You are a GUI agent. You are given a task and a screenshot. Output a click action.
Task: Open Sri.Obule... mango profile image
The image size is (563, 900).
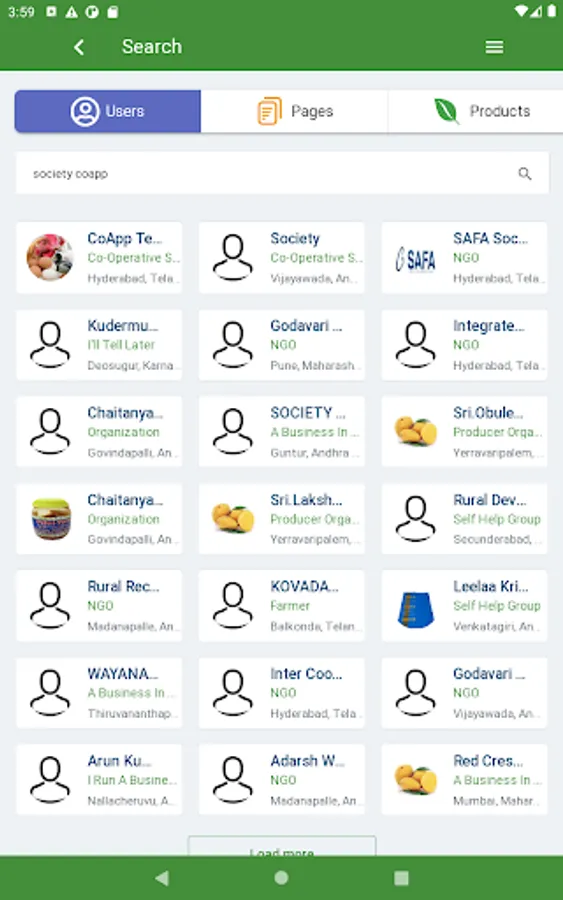[x=416, y=431]
